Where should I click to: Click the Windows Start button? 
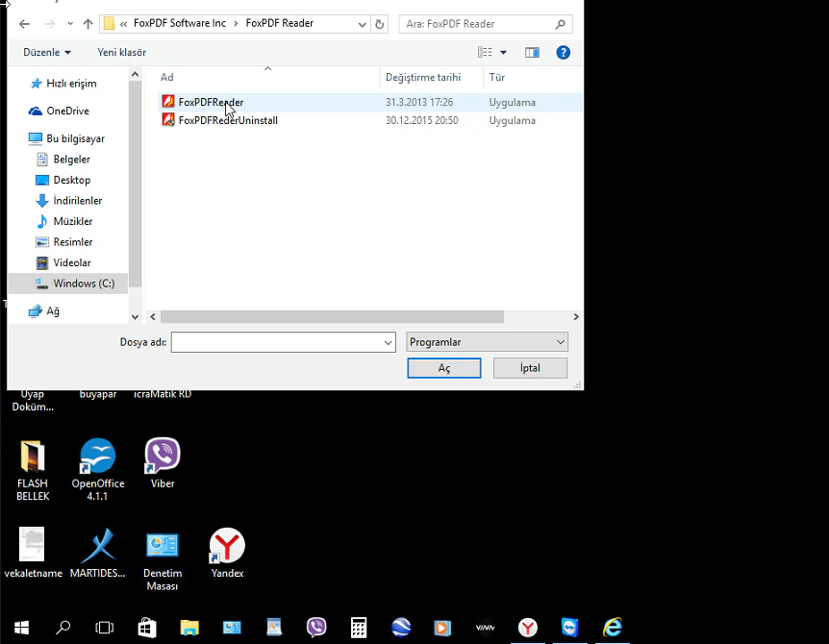pos(21,628)
